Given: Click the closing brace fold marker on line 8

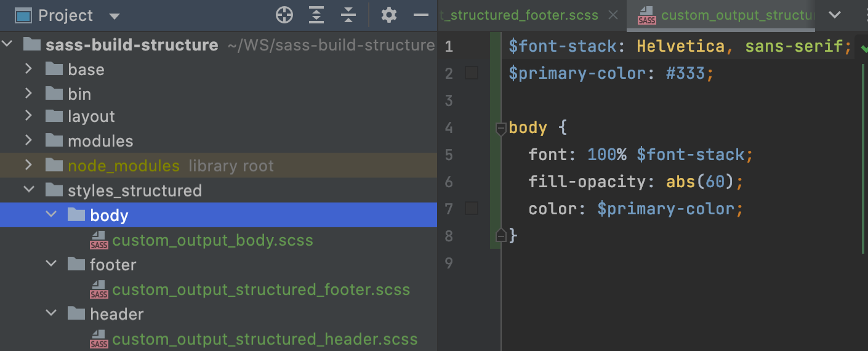Looking at the screenshot, I should pyautogui.click(x=500, y=235).
